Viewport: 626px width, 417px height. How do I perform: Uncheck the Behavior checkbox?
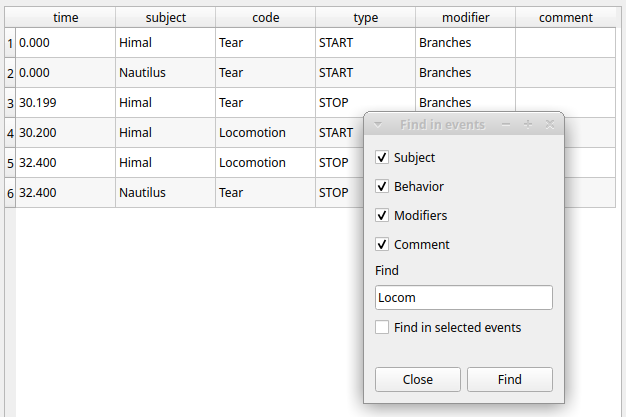point(382,186)
